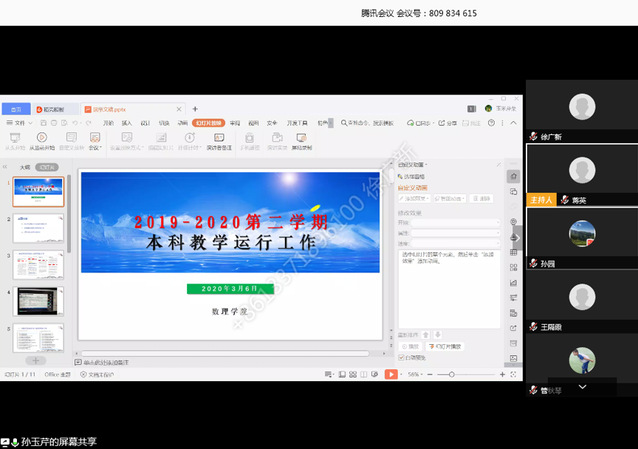Click the add new slide plus button
This screenshot has height=449, width=638.
[x=36, y=360]
